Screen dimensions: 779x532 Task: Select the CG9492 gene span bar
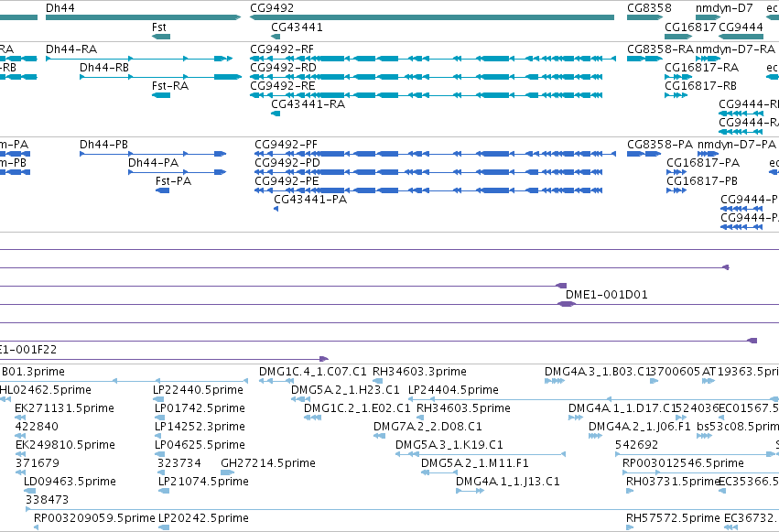(432, 17)
